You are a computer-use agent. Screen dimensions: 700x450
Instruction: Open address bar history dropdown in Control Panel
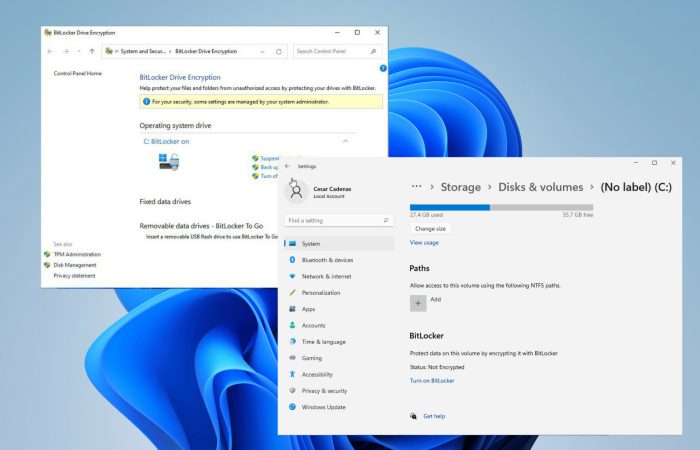coord(262,52)
